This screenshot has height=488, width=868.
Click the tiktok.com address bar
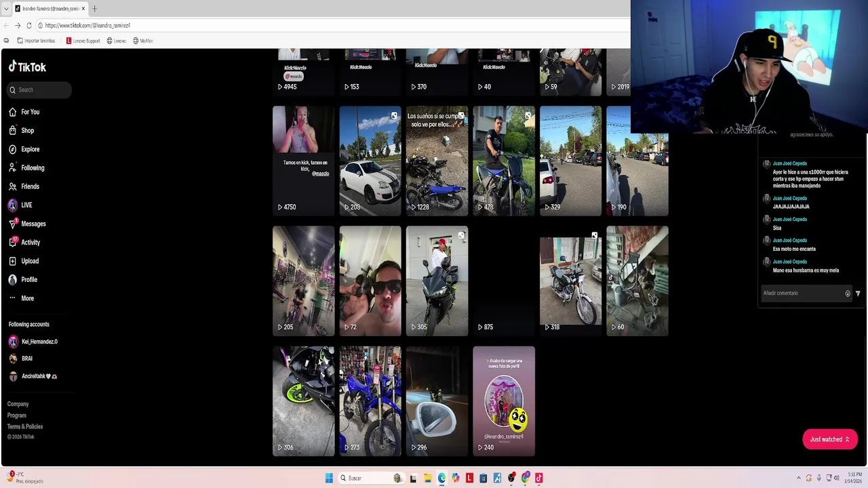[332, 25]
